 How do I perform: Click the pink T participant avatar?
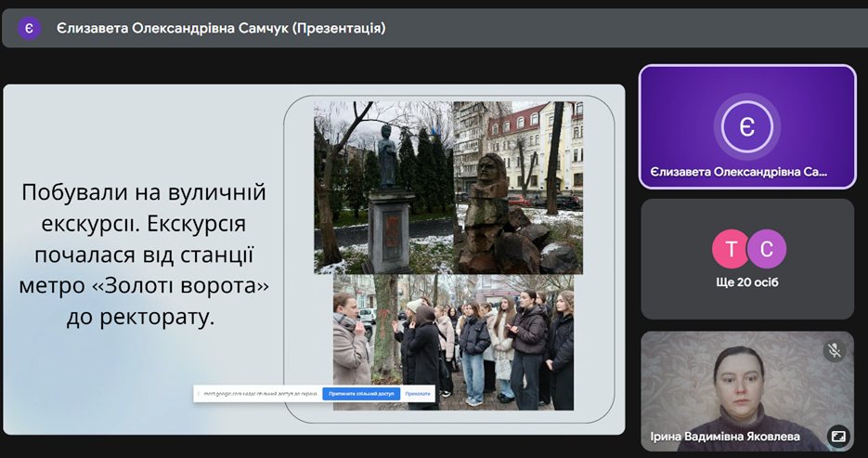(732, 249)
